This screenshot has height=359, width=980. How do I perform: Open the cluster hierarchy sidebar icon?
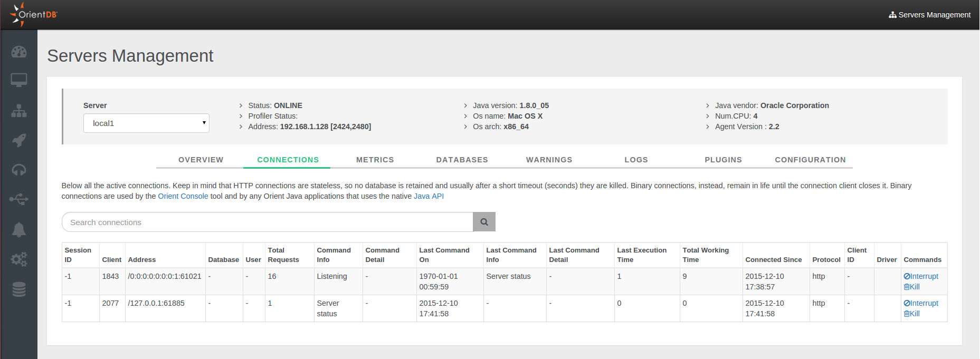pyautogui.click(x=19, y=111)
